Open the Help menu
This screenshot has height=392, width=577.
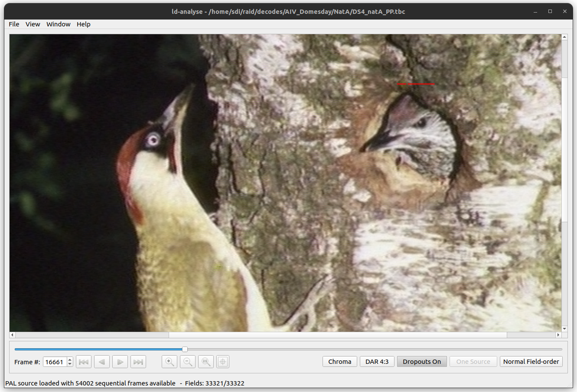(x=84, y=24)
